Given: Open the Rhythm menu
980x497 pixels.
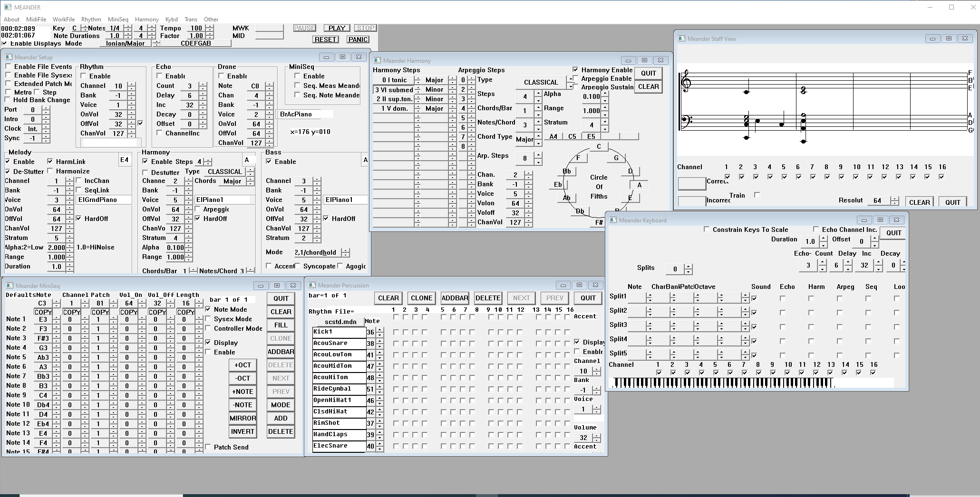Looking at the screenshot, I should [91, 19].
